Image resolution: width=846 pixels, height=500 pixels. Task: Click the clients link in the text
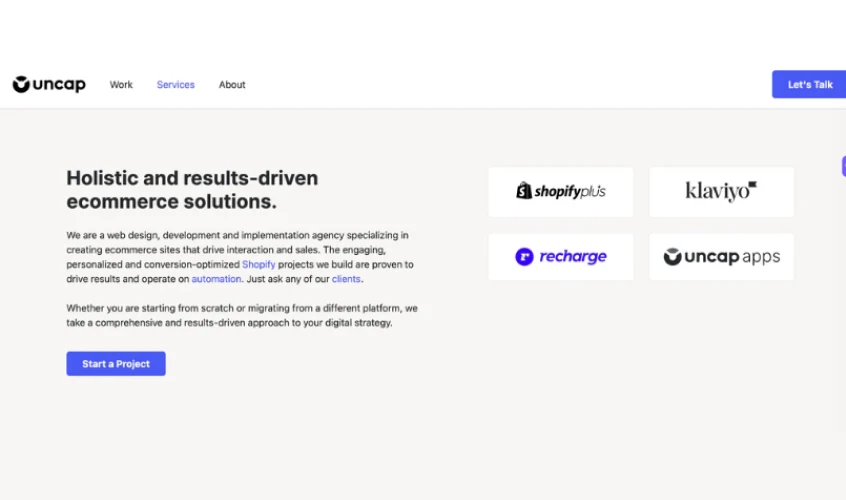(346, 279)
